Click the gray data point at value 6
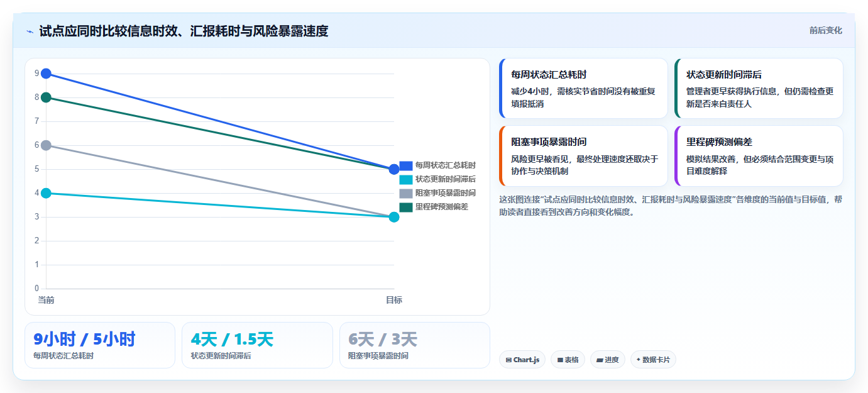Image resolution: width=868 pixels, height=393 pixels. [x=46, y=145]
